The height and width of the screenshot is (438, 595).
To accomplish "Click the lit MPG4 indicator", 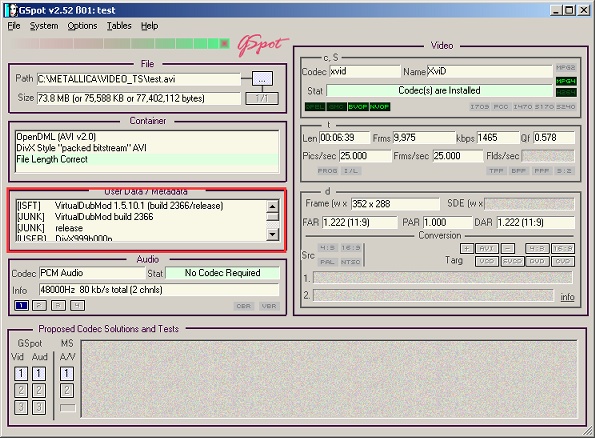I will click(566, 81).
